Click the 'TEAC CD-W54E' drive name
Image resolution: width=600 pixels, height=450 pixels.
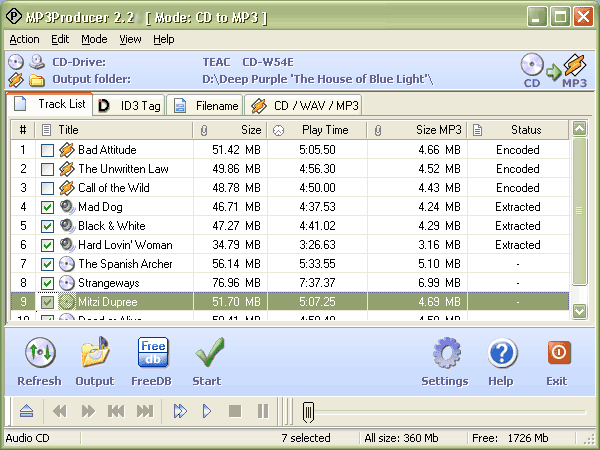248,62
